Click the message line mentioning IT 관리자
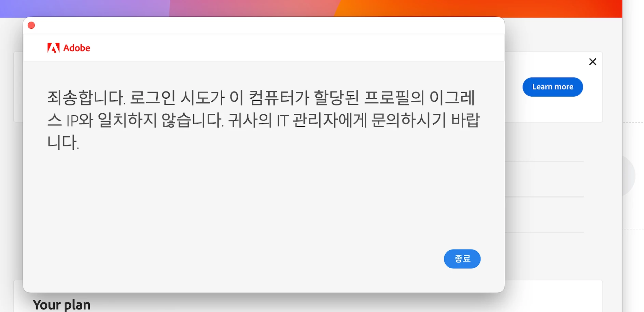Viewport: 644px width, 312px height. 264,120
